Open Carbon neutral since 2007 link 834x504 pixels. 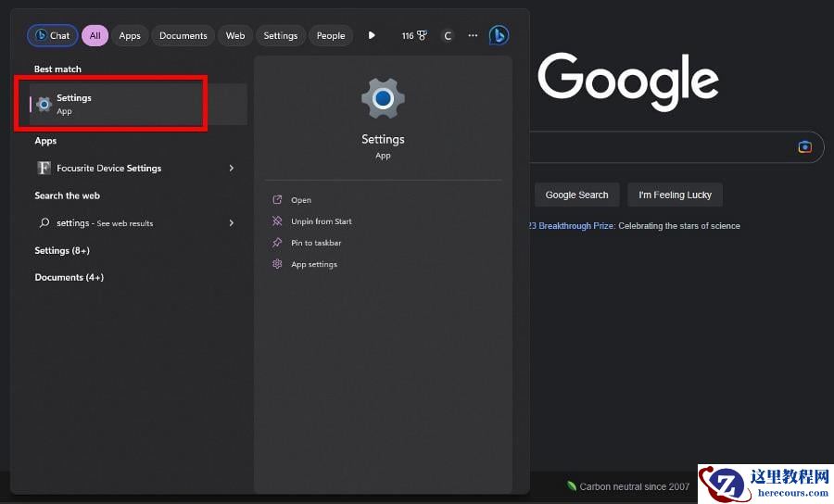[628, 486]
